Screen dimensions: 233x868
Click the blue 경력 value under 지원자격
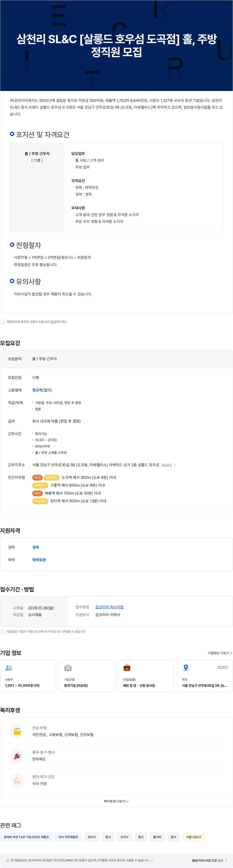(x=36, y=547)
